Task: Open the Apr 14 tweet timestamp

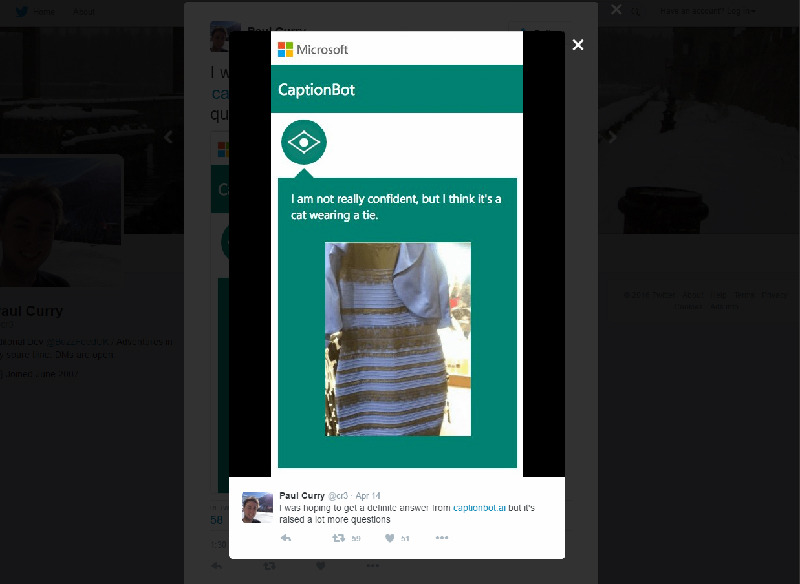Action: click(368, 496)
